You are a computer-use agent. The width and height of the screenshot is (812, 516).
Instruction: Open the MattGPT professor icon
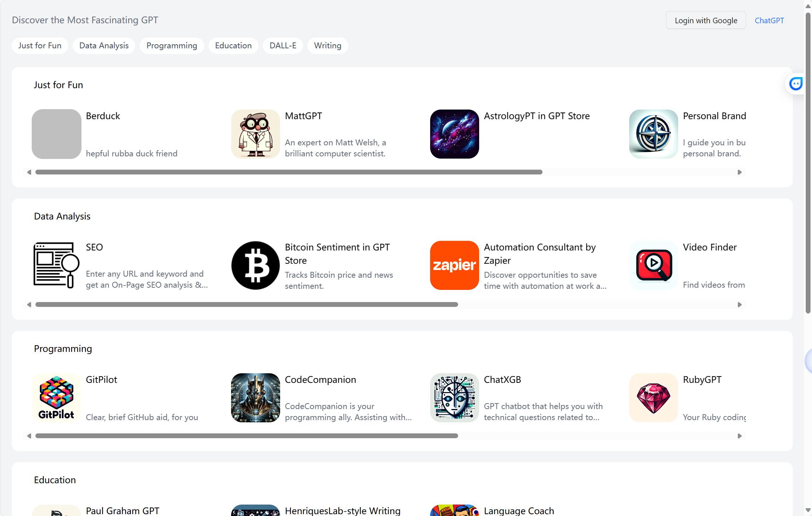255,134
